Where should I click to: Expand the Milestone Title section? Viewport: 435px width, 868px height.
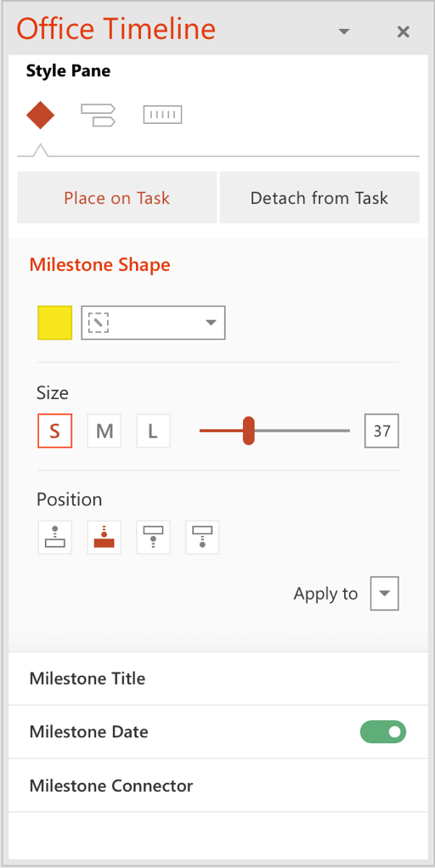(x=218, y=679)
